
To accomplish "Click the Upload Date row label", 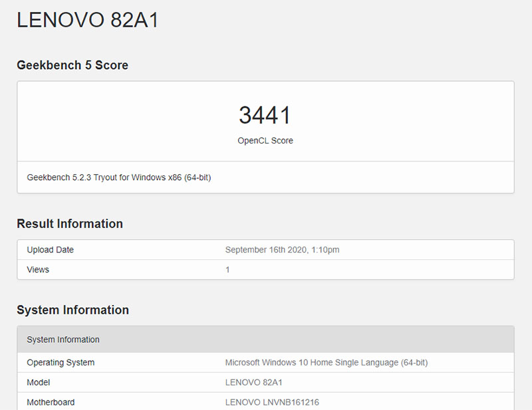I will point(51,250).
